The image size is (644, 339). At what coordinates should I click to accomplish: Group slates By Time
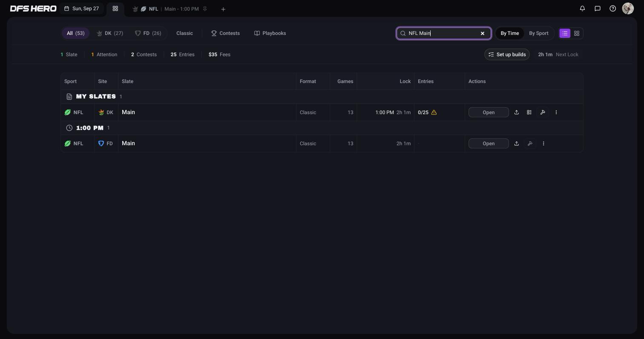510,33
